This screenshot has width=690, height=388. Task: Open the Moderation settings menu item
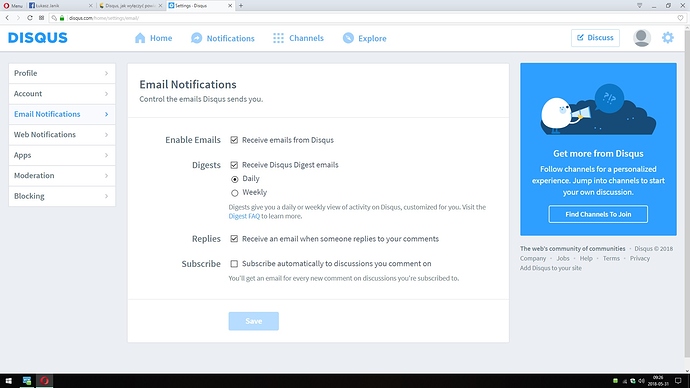[62, 176]
